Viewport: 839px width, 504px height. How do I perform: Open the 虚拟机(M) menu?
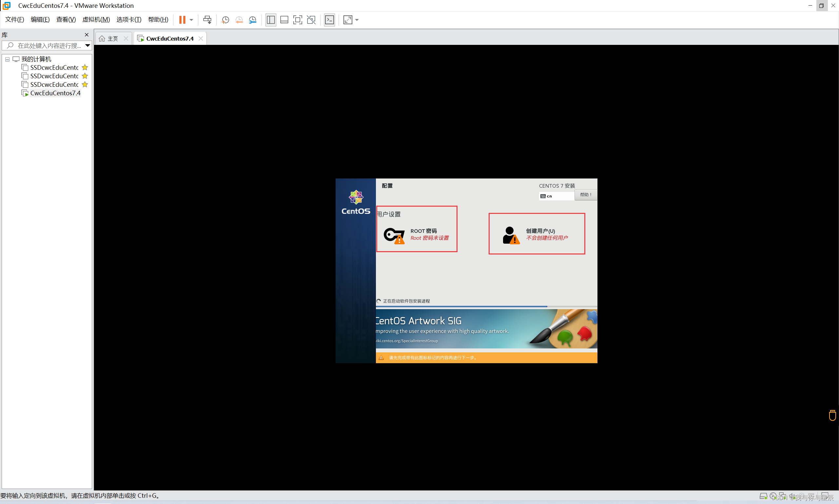point(96,20)
